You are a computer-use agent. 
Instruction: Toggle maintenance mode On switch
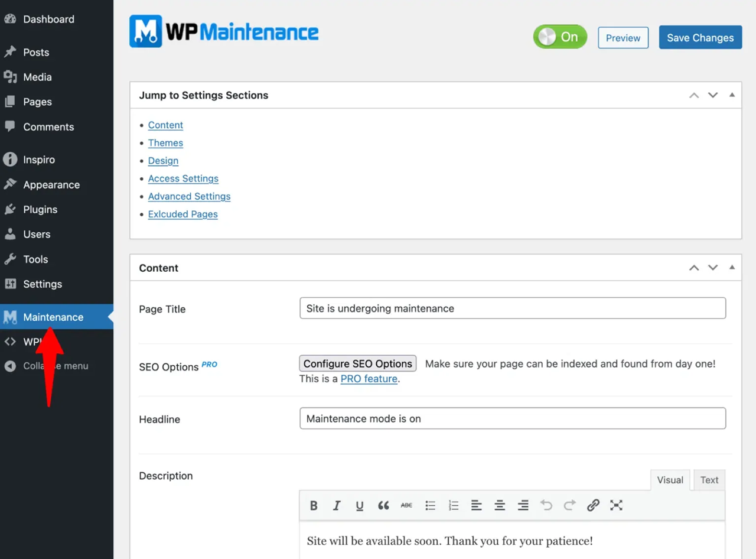pyautogui.click(x=559, y=37)
